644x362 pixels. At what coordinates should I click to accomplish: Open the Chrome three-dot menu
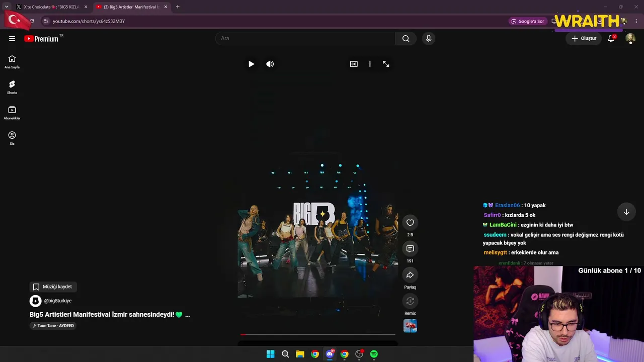636,21
